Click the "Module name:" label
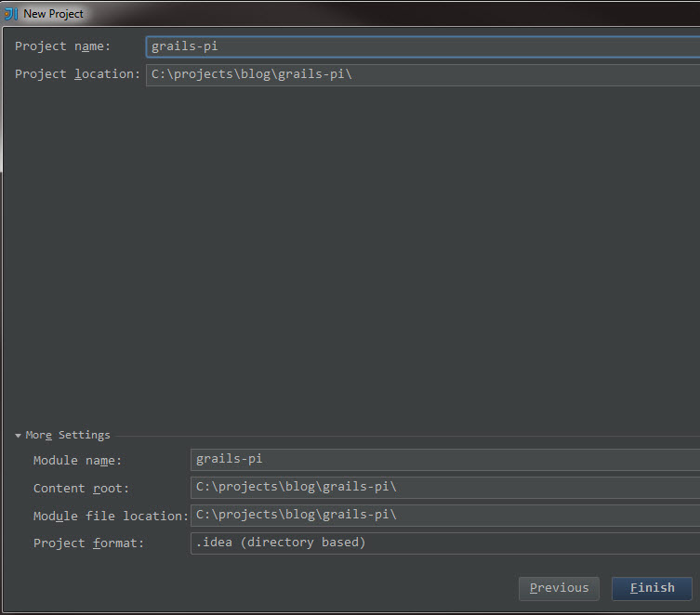This screenshot has width=700, height=615. tap(77, 460)
